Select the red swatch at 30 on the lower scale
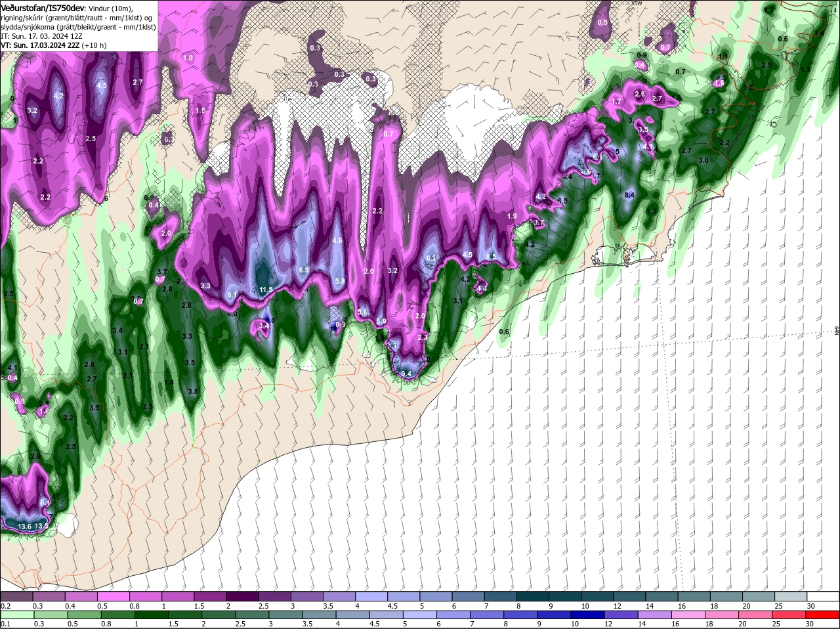 (x=824, y=615)
